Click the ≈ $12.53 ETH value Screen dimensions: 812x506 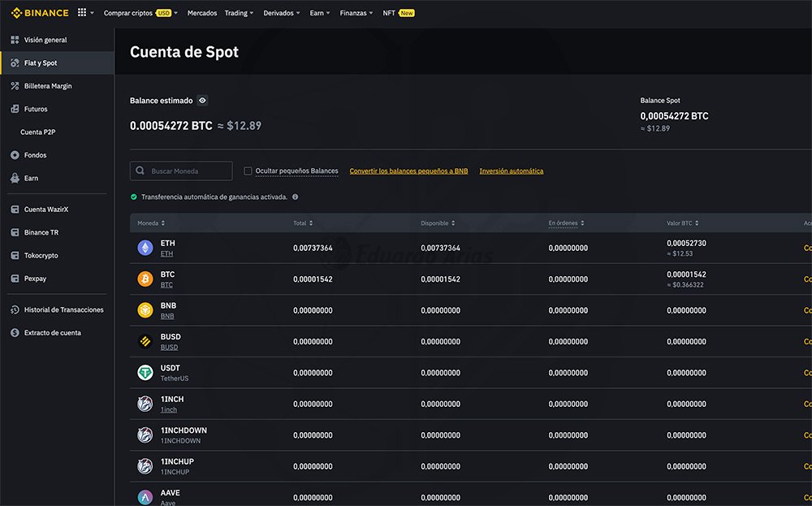pos(680,253)
